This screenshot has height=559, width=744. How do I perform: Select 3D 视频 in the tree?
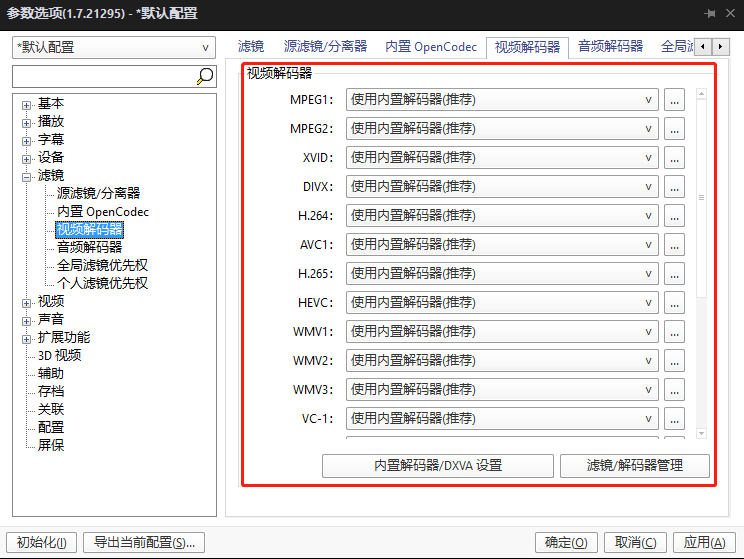[60, 355]
